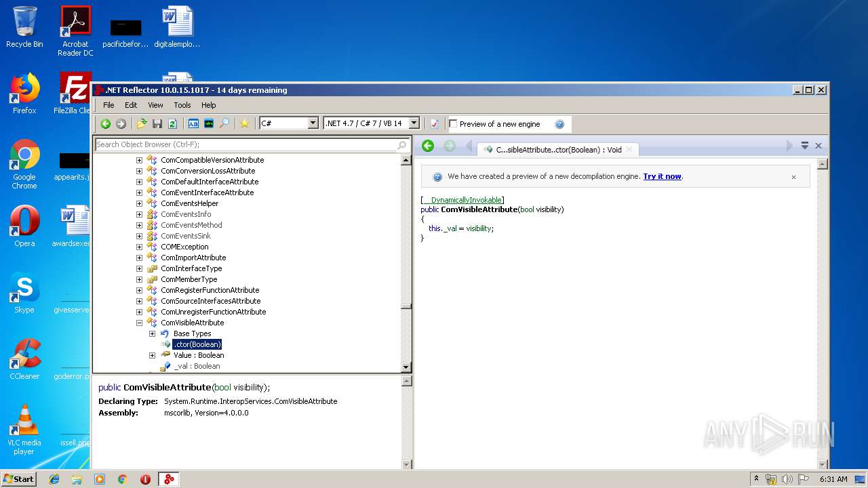Close the ctor(Boolean) tab

(x=629, y=150)
